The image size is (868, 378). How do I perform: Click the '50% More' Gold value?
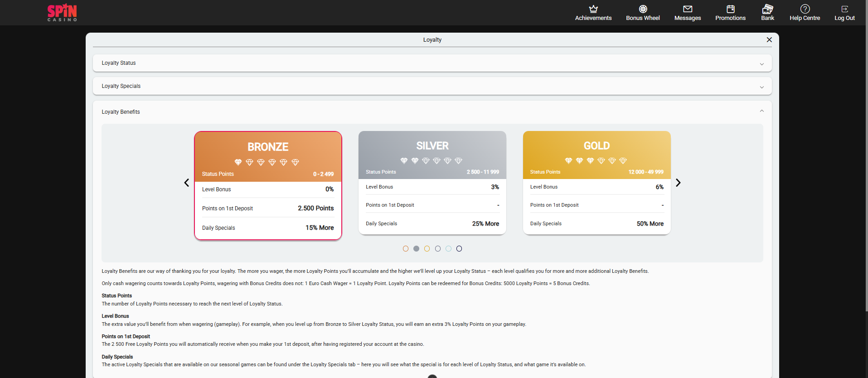(x=650, y=223)
